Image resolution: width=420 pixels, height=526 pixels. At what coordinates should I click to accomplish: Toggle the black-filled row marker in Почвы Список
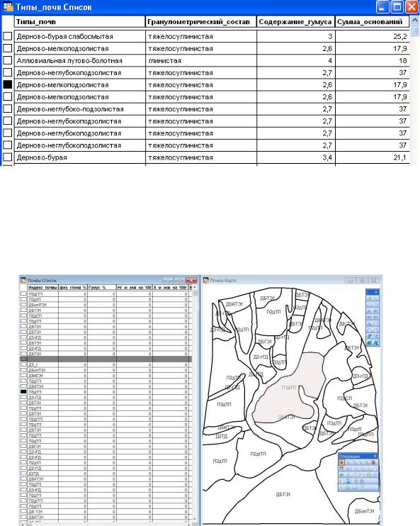(23, 391)
